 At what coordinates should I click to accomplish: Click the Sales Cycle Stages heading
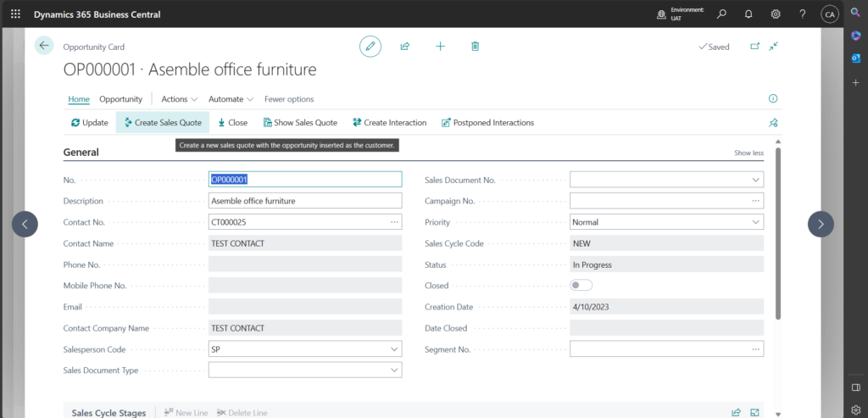109,413
